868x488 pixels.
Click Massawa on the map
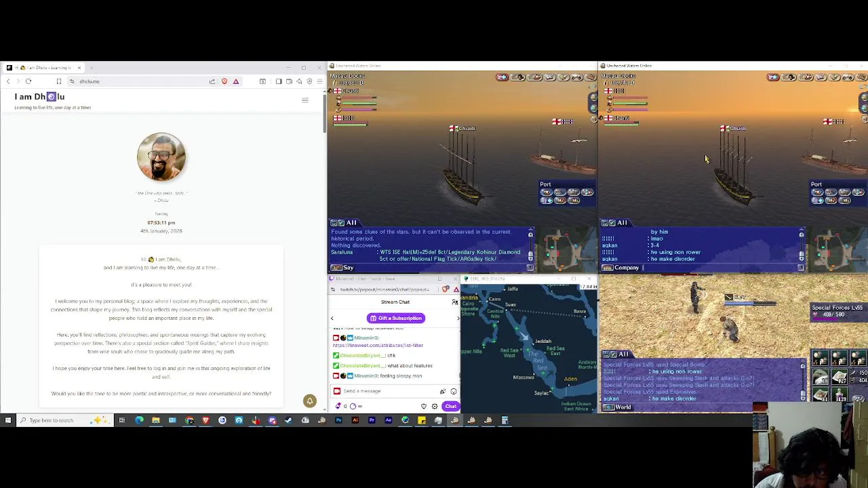pos(523,378)
